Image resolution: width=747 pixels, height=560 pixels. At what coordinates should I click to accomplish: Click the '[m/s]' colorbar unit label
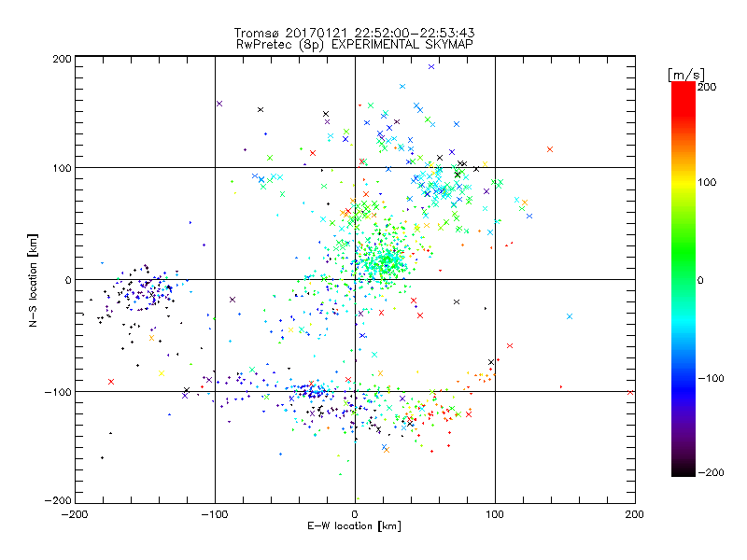[685, 75]
